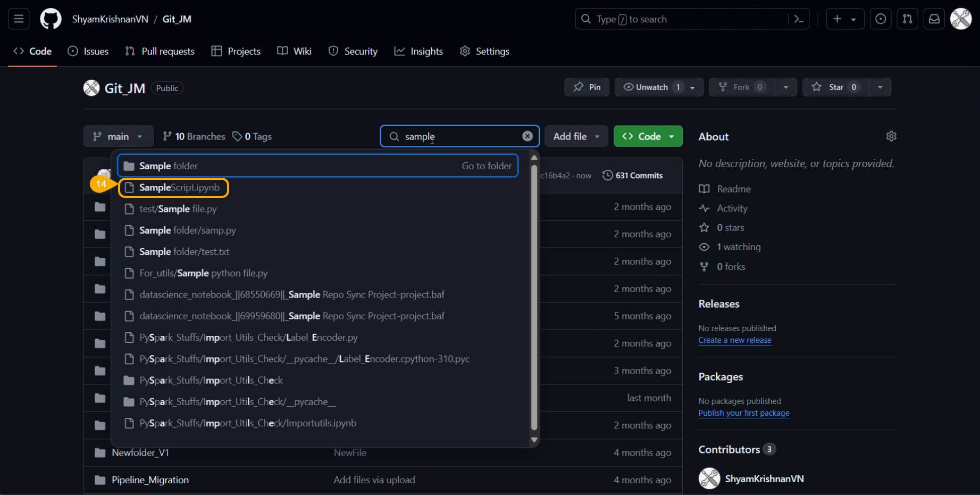This screenshot has width=980, height=495.
Task: Open the GitHub homepage logo
Action: (x=51, y=19)
